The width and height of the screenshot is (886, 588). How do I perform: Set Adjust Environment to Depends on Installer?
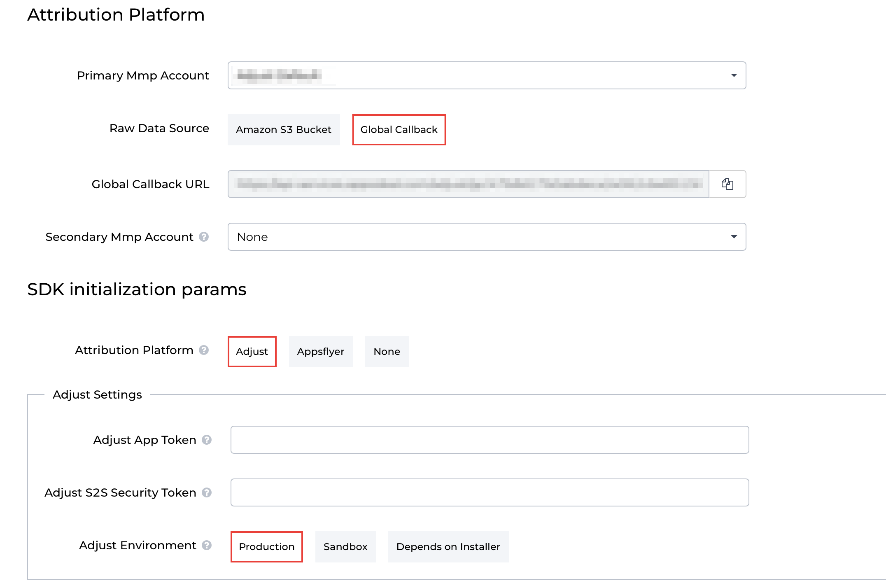tap(448, 546)
